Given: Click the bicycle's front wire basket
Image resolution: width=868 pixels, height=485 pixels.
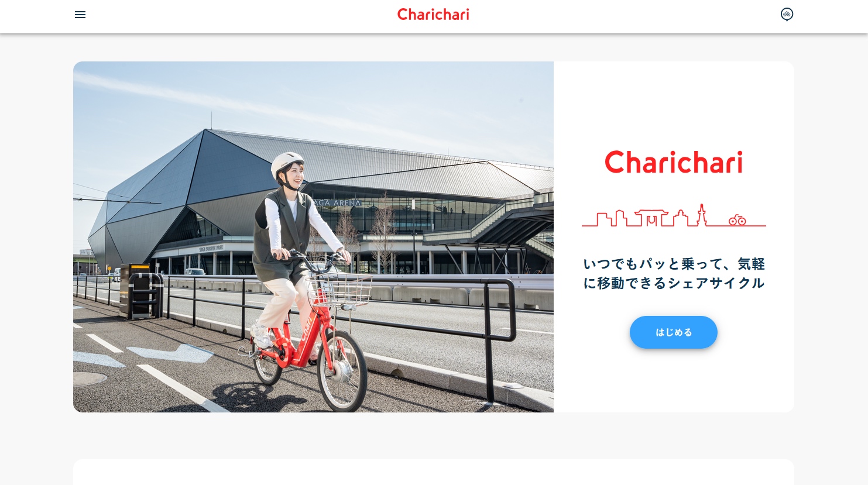Looking at the screenshot, I should (x=340, y=291).
